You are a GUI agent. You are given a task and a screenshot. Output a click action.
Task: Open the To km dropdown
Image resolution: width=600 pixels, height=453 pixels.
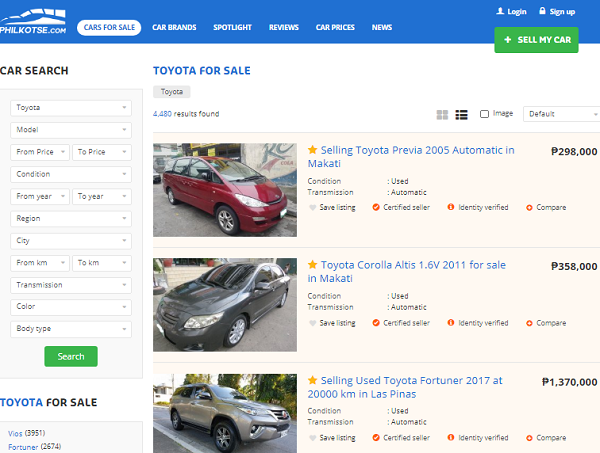[x=102, y=263]
